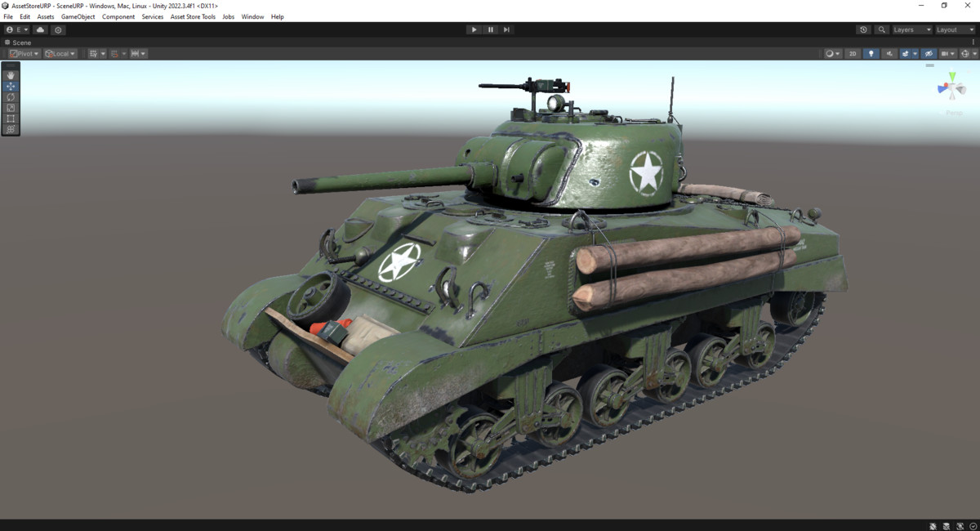Open the Layout dropdown
980x531 pixels.
(955, 29)
